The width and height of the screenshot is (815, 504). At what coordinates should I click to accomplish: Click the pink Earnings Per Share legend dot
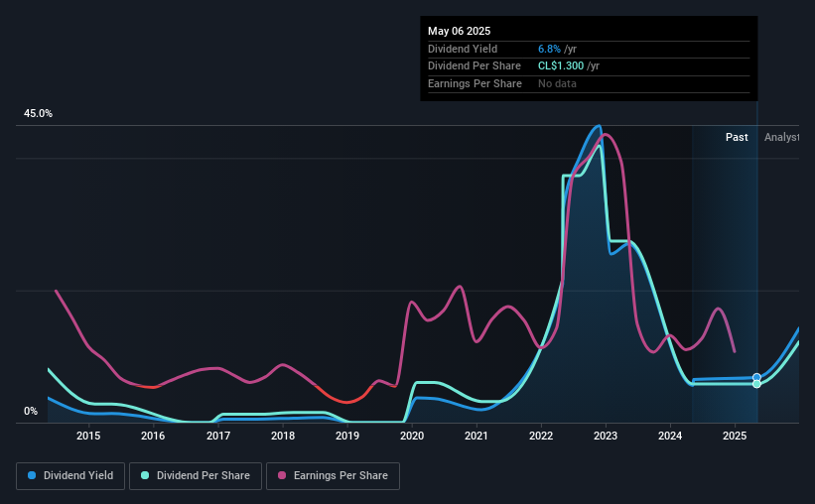[x=282, y=475]
